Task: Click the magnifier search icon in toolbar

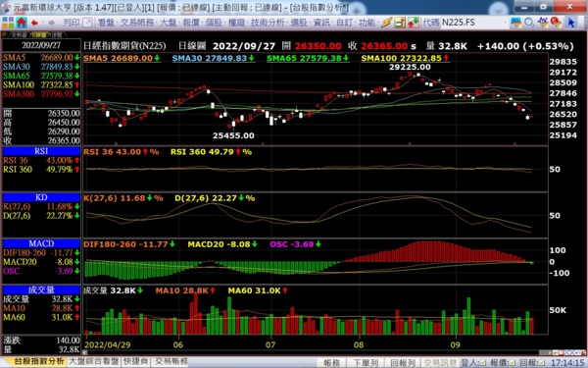Action: pos(529,23)
